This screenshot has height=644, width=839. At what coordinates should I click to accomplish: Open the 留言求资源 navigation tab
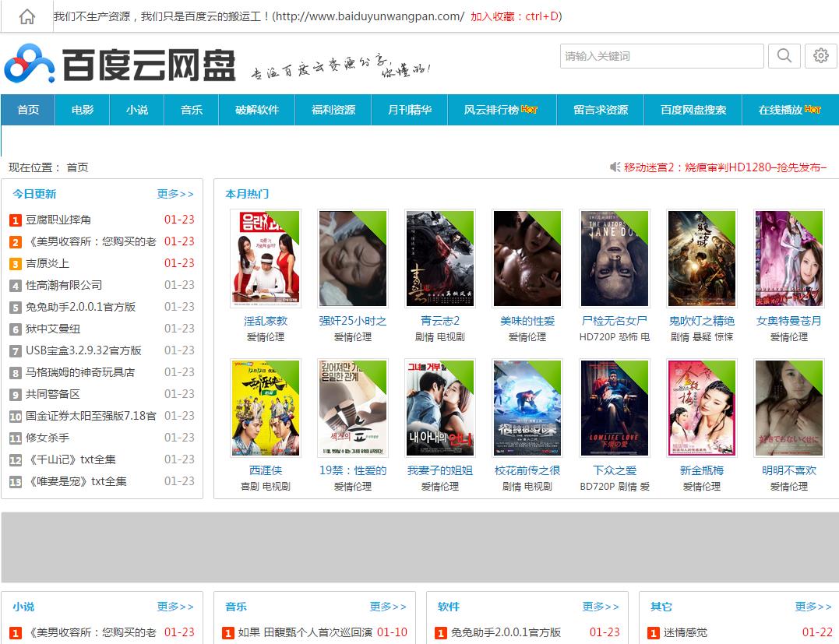(x=601, y=110)
